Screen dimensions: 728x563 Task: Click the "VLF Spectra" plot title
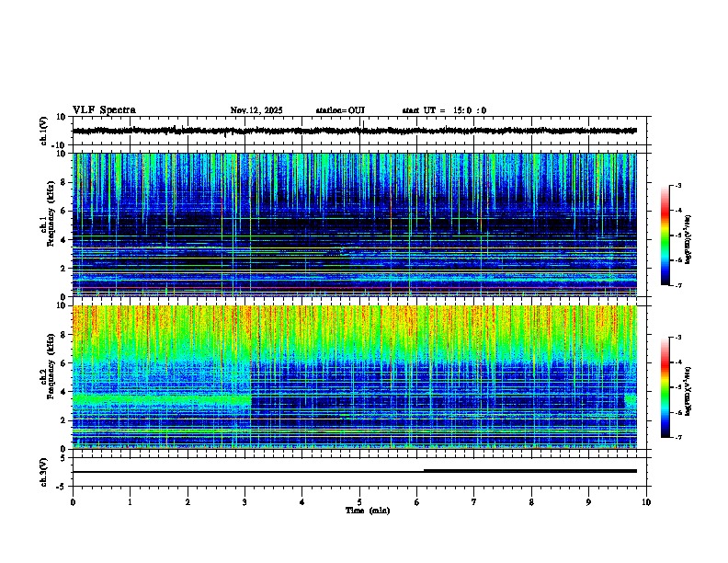point(104,110)
